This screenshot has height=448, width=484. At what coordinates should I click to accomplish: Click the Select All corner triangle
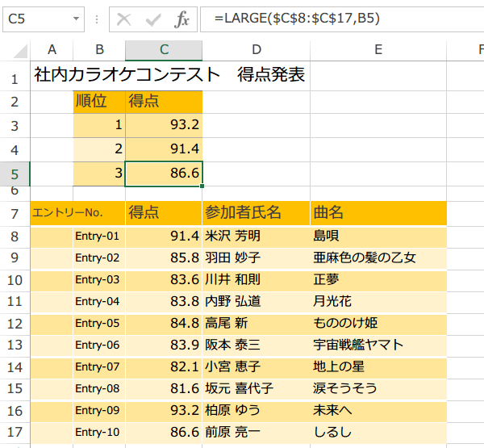point(15,50)
